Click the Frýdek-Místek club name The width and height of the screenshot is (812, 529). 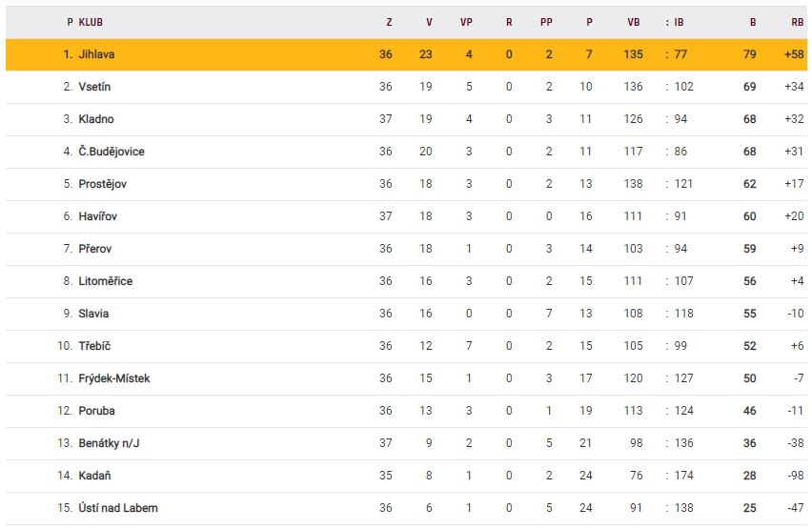[x=114, y=378]
